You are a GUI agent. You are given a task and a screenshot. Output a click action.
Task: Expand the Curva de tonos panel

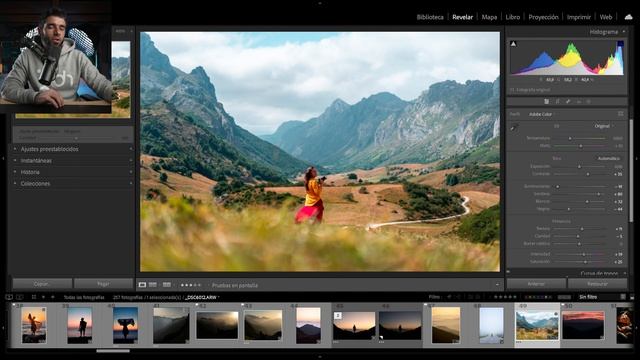625,273
